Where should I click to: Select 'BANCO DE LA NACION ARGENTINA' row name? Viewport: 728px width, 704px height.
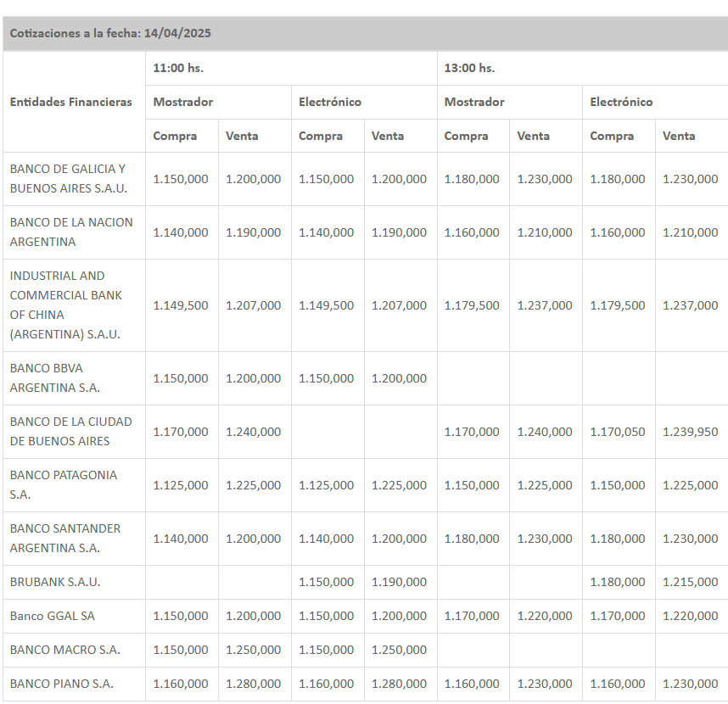71,232
